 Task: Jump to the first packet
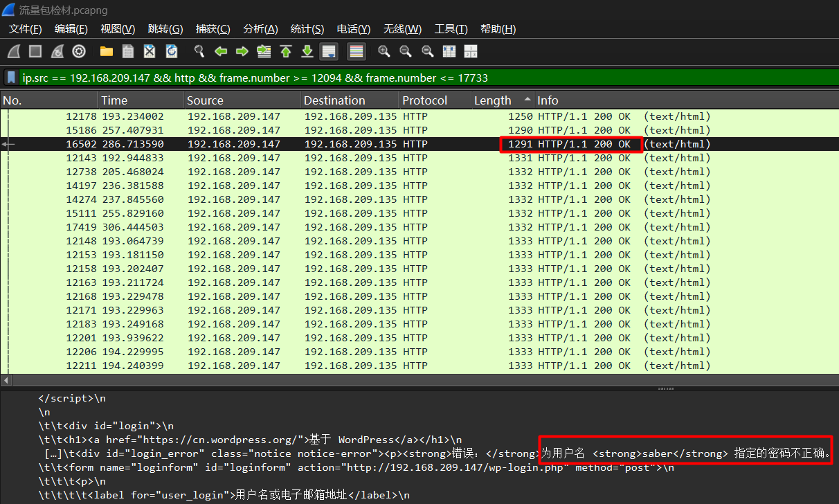286,51
